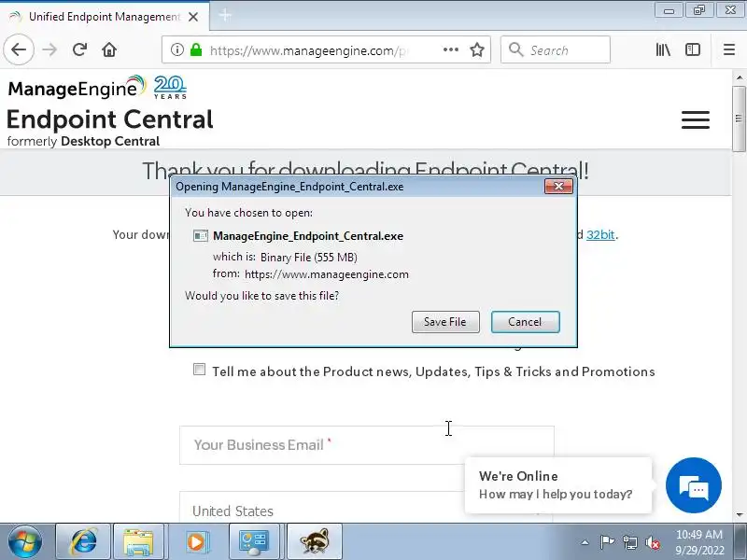Show site information icon in address bar
747x560 pixels.
[x=176, y=49]
